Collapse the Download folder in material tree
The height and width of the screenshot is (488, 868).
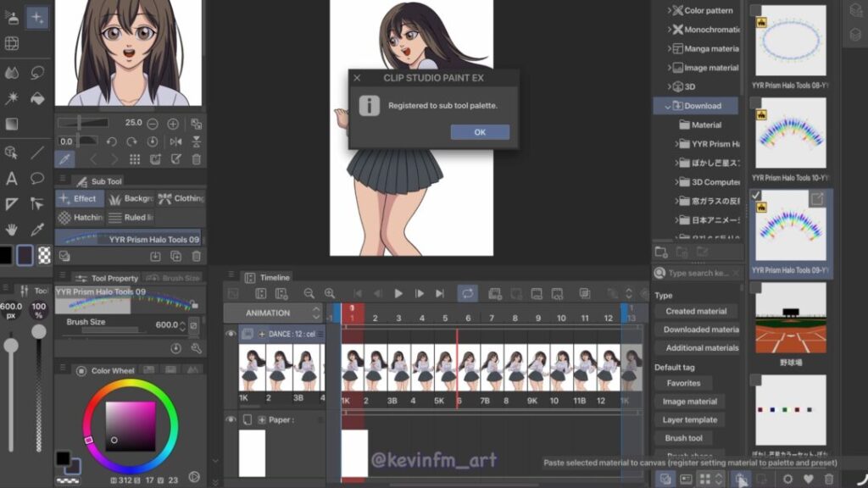(668, 106)
